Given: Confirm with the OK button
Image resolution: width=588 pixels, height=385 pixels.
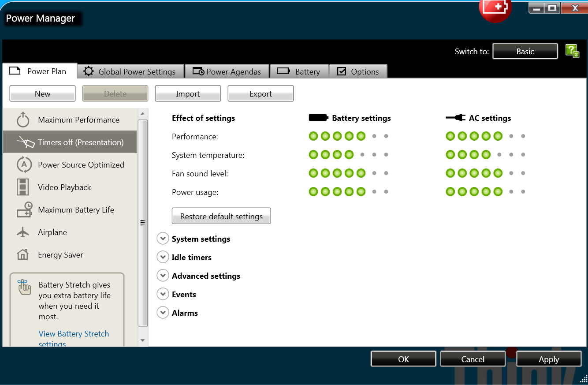Looking at the screenshot, I should click(403, 359).
